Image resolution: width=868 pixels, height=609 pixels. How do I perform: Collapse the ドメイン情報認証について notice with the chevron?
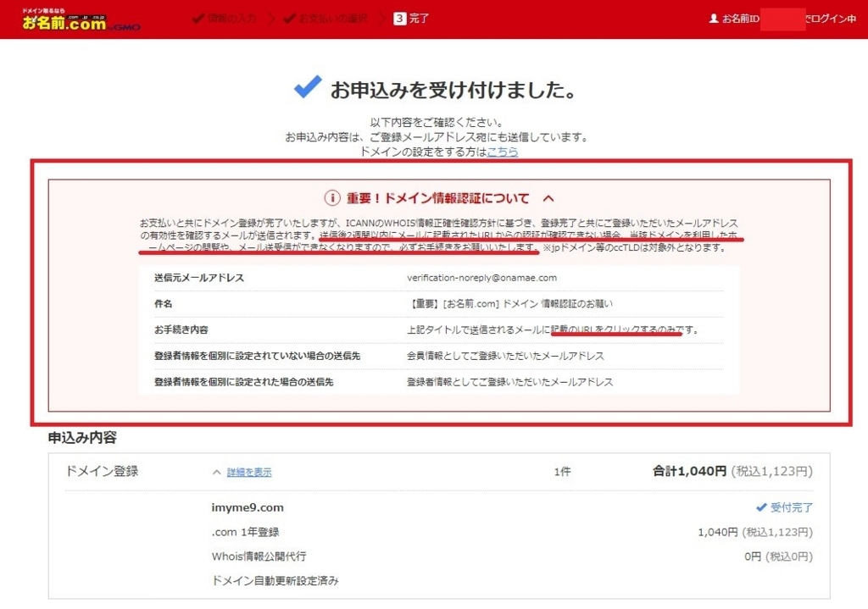click(x=548, y=198)
